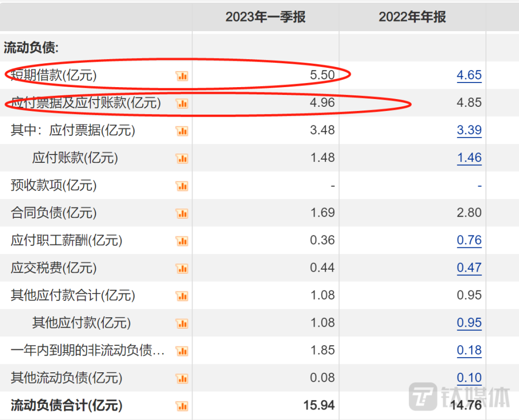Open chart icon for 一年内到期的非流动负债 row
The image size is (519, 420).
182,351
